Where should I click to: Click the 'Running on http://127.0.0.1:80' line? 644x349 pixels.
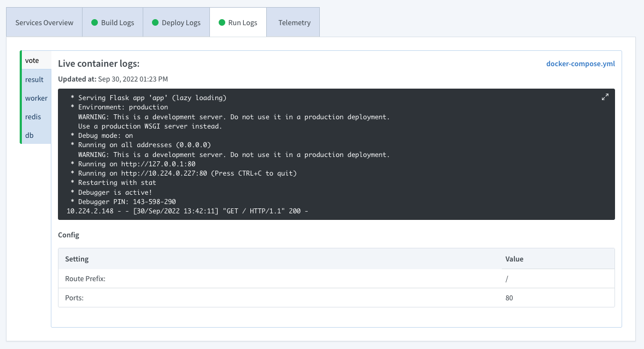tap(133, 164)
